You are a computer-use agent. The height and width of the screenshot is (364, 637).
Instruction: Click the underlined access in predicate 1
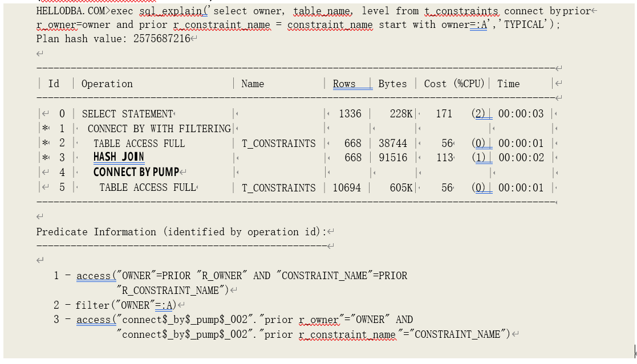[94, 276]
